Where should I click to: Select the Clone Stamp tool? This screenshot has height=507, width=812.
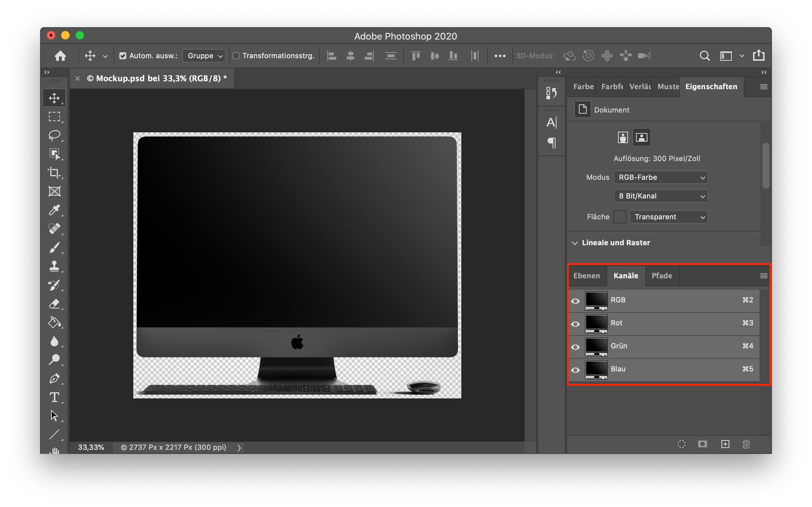(55, 266)
